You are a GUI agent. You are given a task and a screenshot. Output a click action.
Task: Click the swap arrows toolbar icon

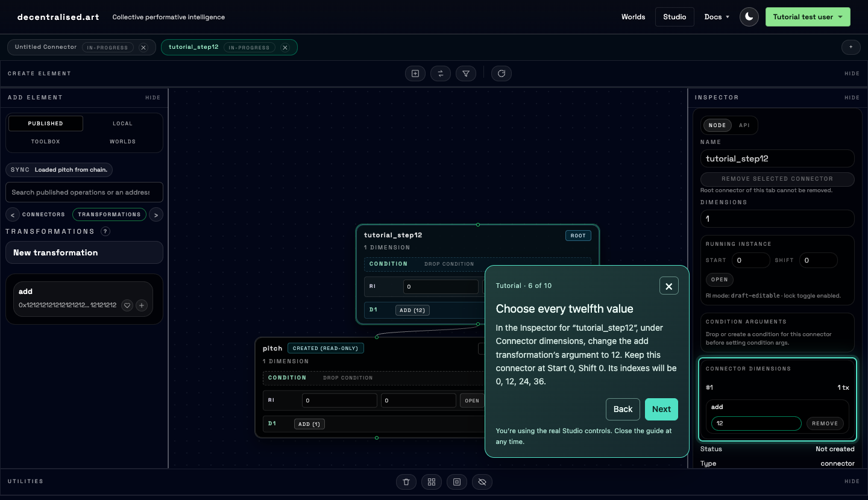[x=441, y=73]
